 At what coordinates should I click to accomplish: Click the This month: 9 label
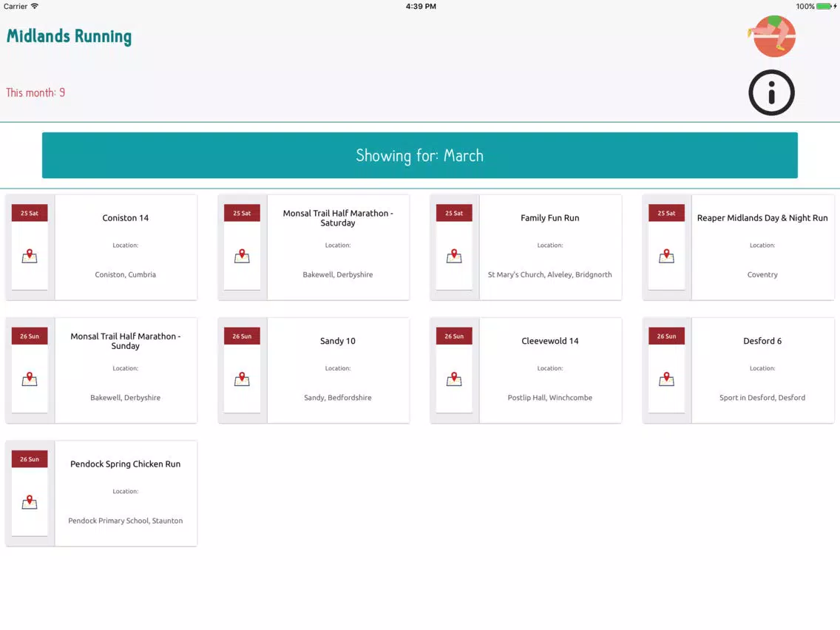(35, 92)
